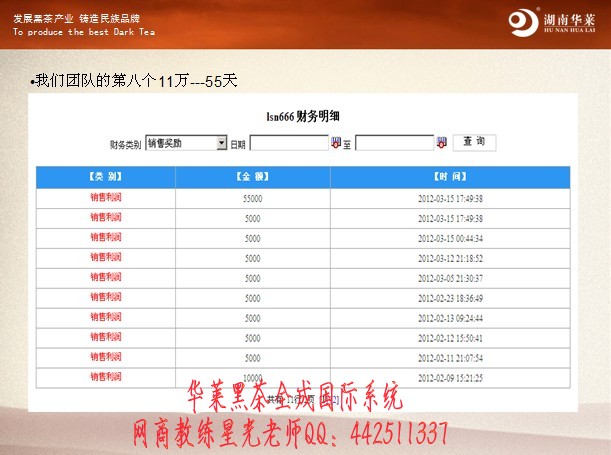
Task: Select the timestamp 2012-02-11 21:07:54
Action: tap(450, 358)
